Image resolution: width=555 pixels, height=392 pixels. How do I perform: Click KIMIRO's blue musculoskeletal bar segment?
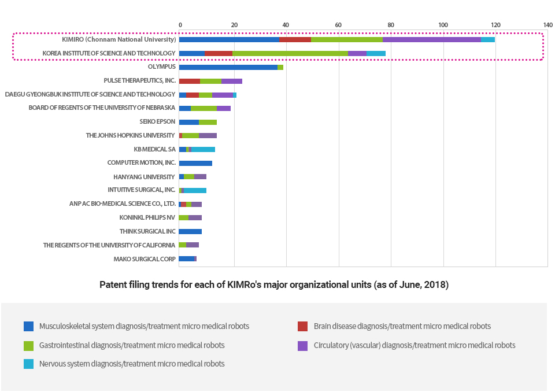coord(229,39)
